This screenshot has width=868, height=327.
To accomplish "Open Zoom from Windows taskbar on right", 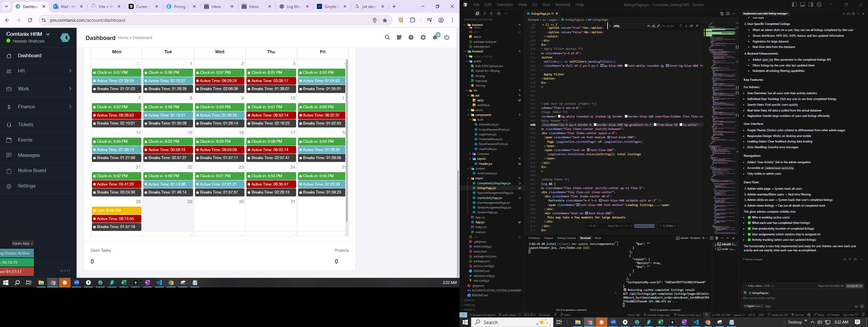I will (613, 322).
